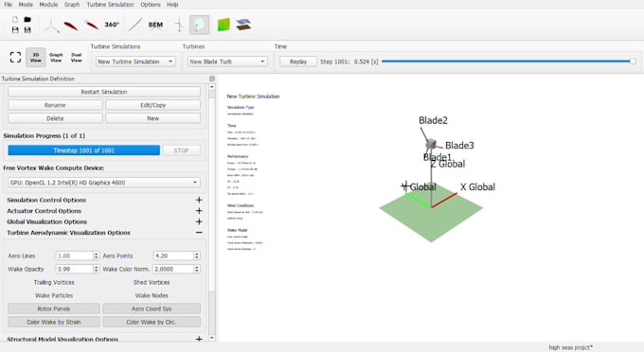The height and width of the screenshot is (352, 644).
Task: Click the Wake Opacity value field
Action: pos(75,269)
